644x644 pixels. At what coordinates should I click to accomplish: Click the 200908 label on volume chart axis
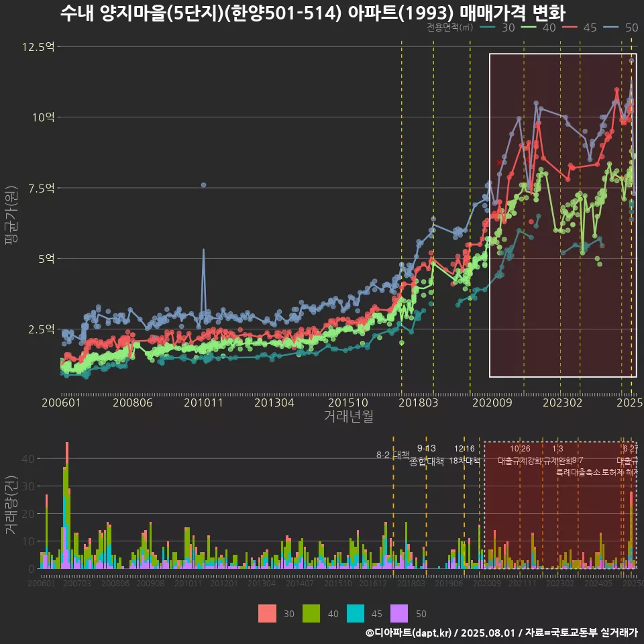click(150, 583)
